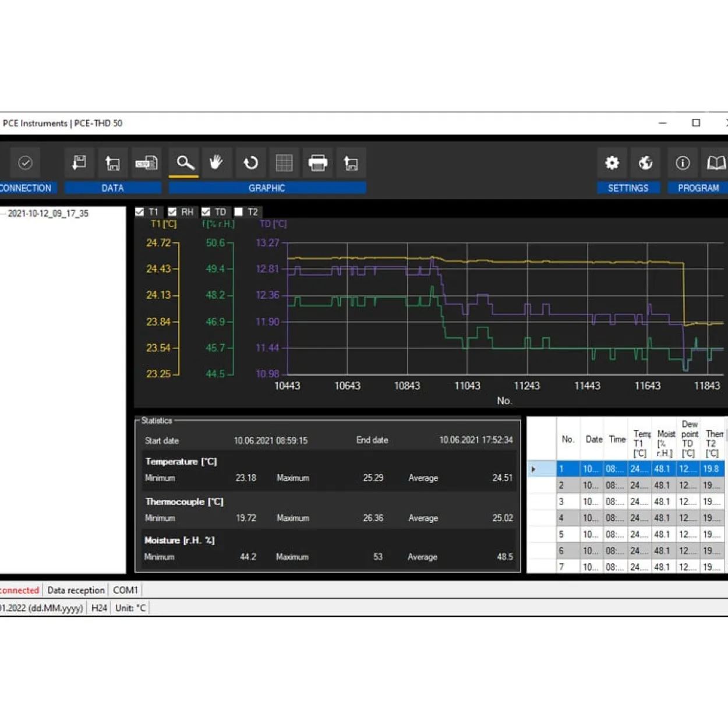
Task: Enable the T2 series checkbox
Action: tap(239, 212)
